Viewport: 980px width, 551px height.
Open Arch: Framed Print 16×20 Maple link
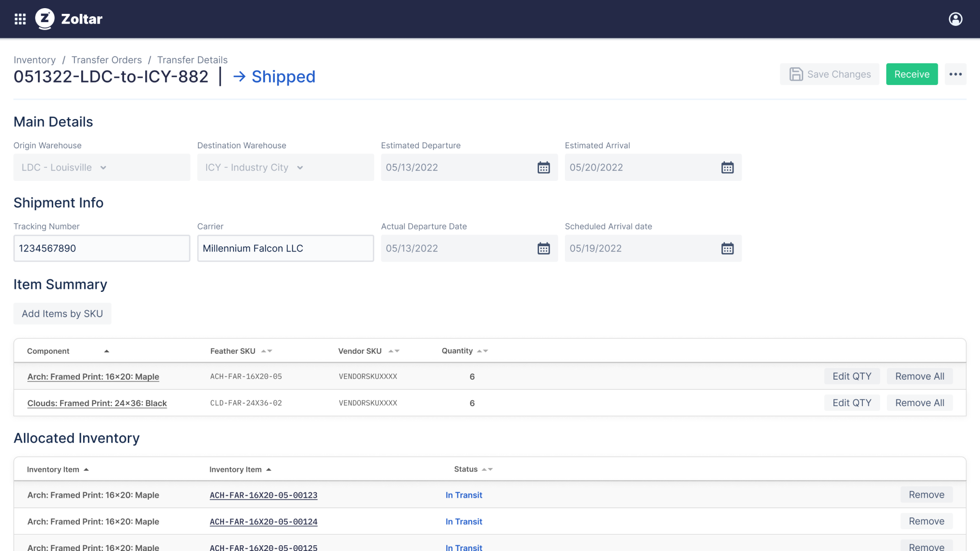[x=93, y=377]
